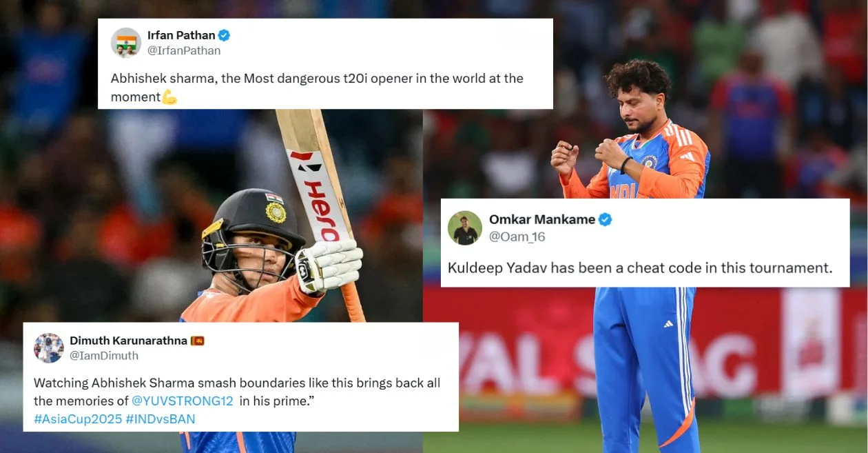Click Dimuth Karunarathna's profile avatar
Viewport: 868px width, 453px height.
point(49,348)
